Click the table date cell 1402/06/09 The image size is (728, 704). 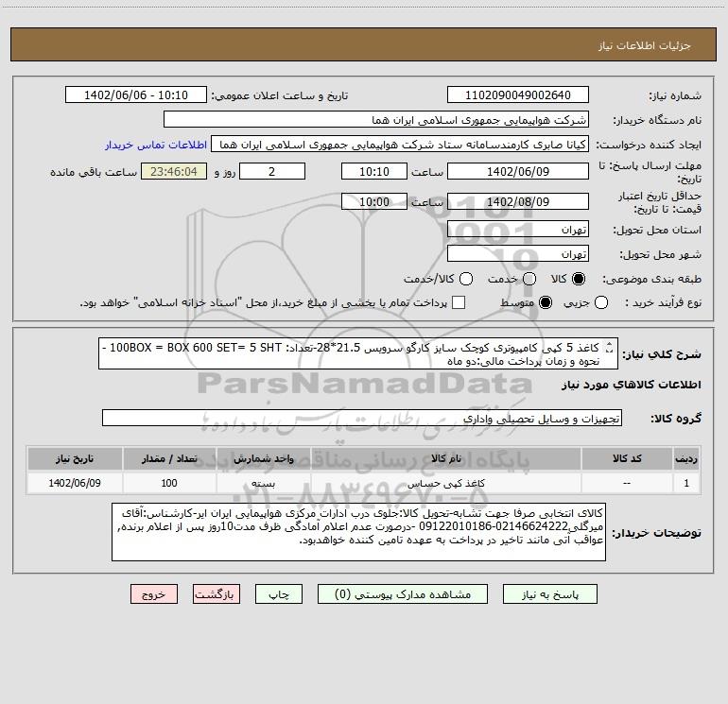pos(75,483)
